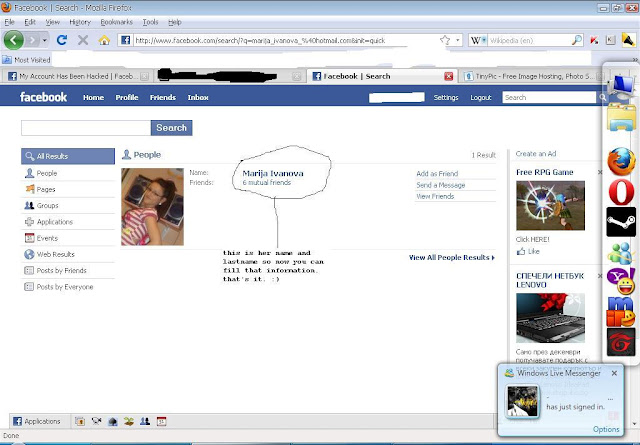Open Options in Windows Live Messenger popup
640x445 pixels.
(606, 429)
